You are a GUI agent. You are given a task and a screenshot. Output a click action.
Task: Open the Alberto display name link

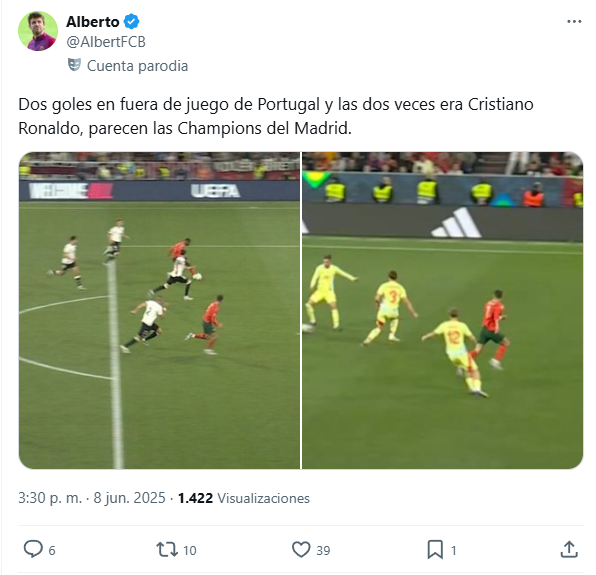click(x=93, y=22)
